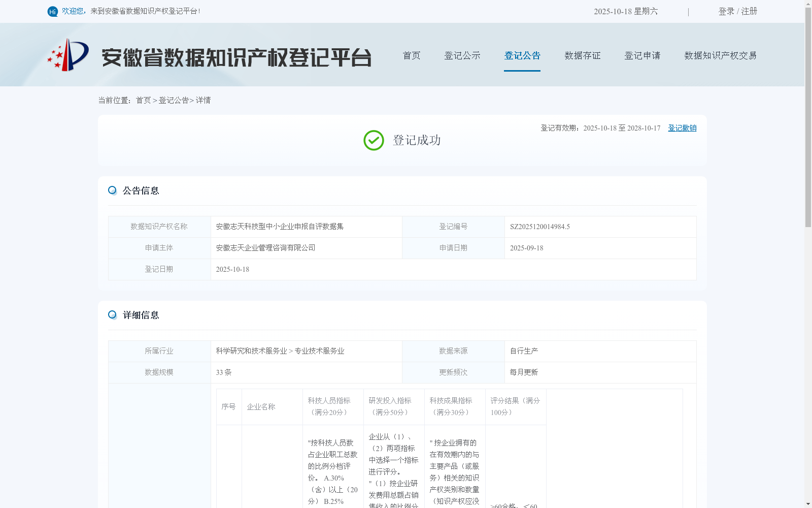Click the 登录 / 注册 link
This screenshot has width=812, height=508.
[x=738, y=11]
